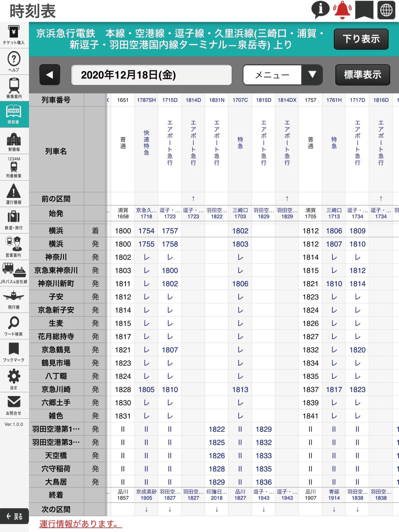Open bookmarks (ブックマーク) sidebar icon
Image resolution: width=399 pixels, height=532 pixels.
pos(14,353)
